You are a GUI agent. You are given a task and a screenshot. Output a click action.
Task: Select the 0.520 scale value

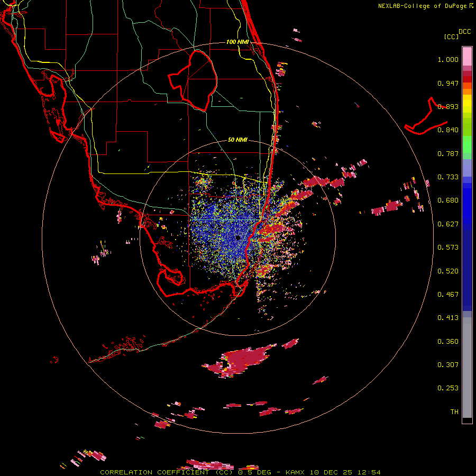click(x=448, y=271)
